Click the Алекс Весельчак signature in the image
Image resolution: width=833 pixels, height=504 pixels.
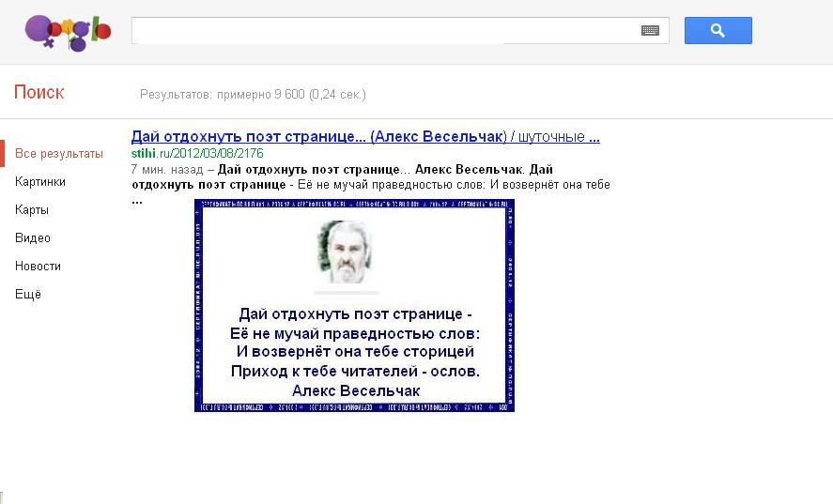(x=356, y=389)
